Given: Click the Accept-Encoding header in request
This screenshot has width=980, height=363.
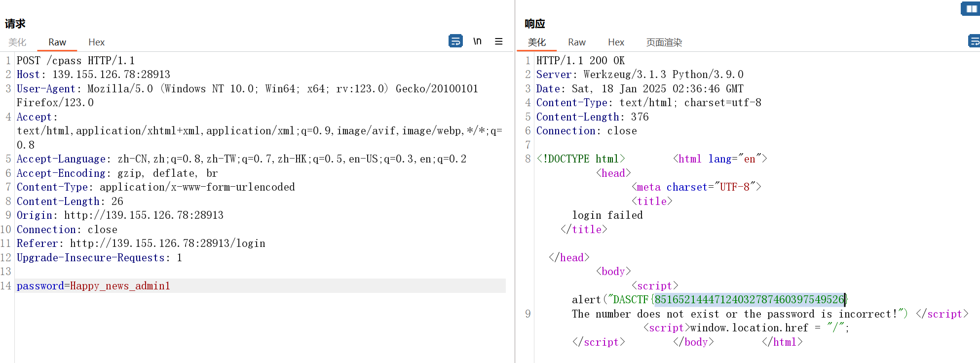Looking at the screenshot, I should tap(117, 173).
